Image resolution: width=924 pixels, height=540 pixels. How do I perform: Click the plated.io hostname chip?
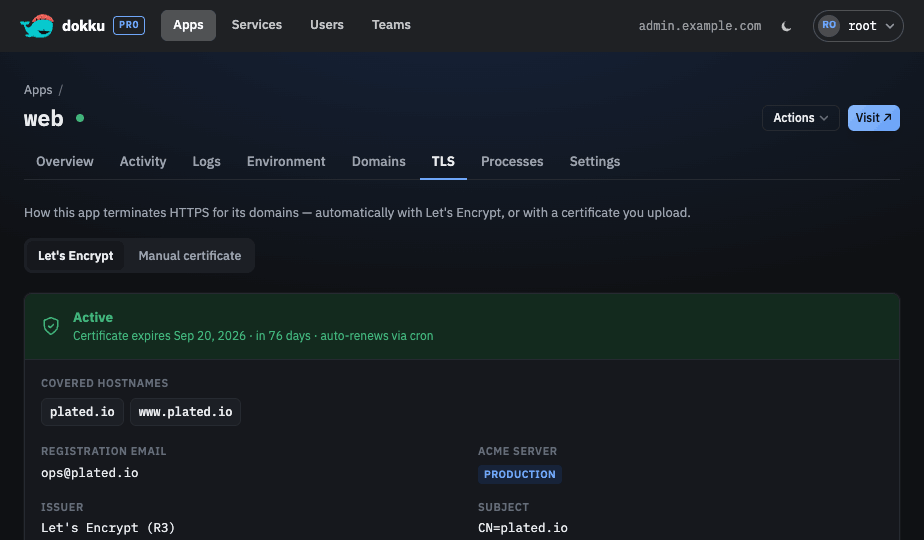82,411
